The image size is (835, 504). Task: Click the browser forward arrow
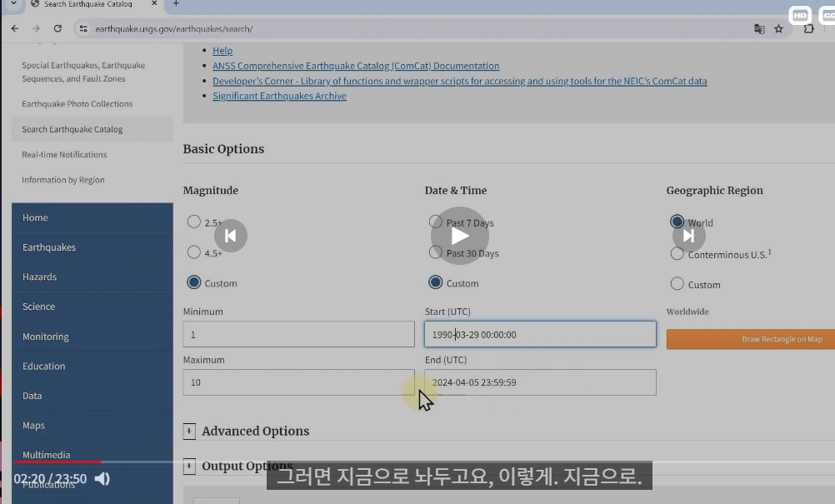click(36, 28)
